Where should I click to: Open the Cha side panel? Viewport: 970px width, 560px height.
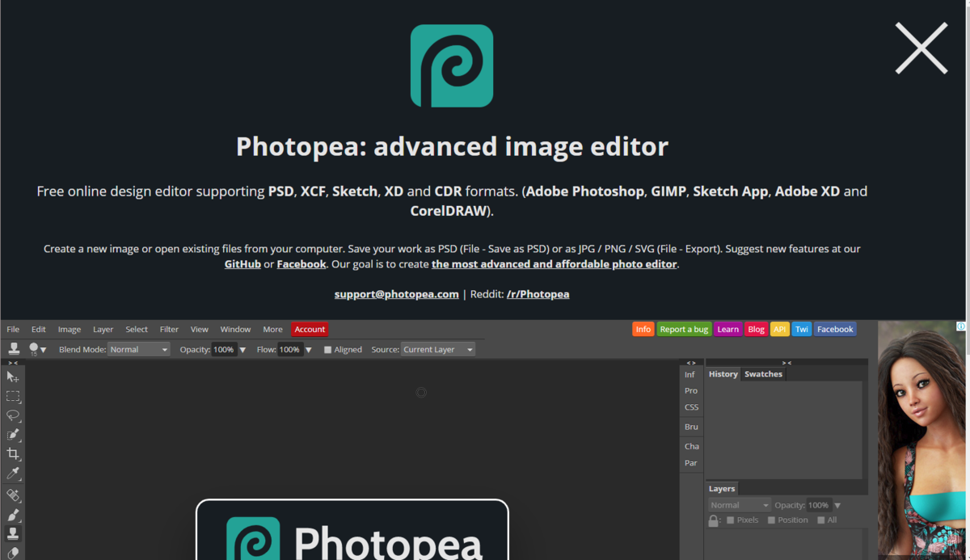point(691,446)
